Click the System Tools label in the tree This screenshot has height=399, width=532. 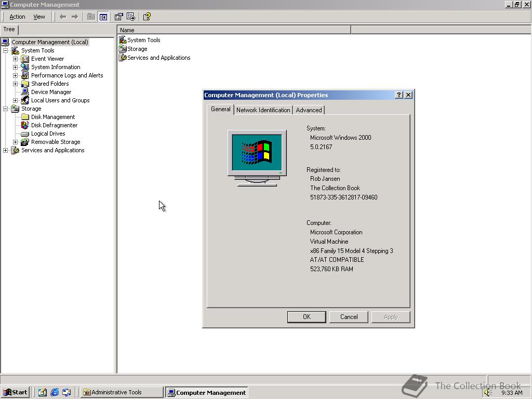pyautogui.click(x=37, y=50)
